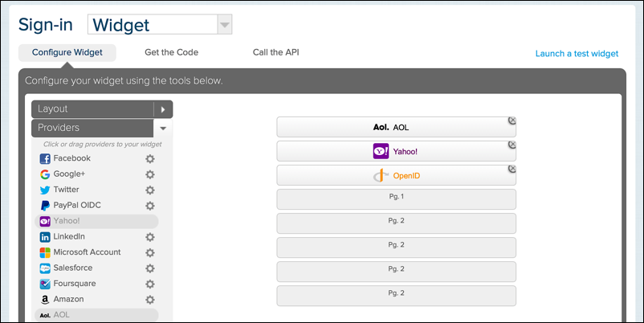Viewport: 644px width, 323px height.
Task: Remove AOL from the widget
Action: point(512,121)
